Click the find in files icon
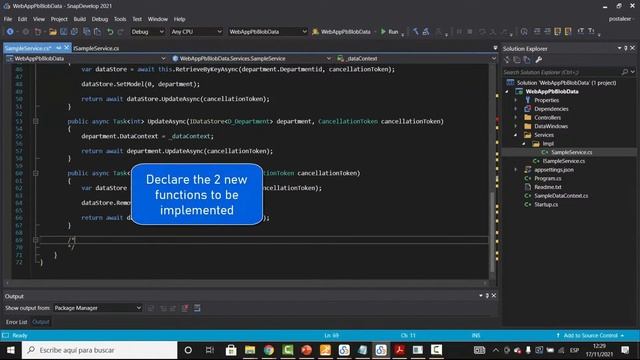Viewport: 640px width, 360px height. pyautogui.click(x=524, y=32)
